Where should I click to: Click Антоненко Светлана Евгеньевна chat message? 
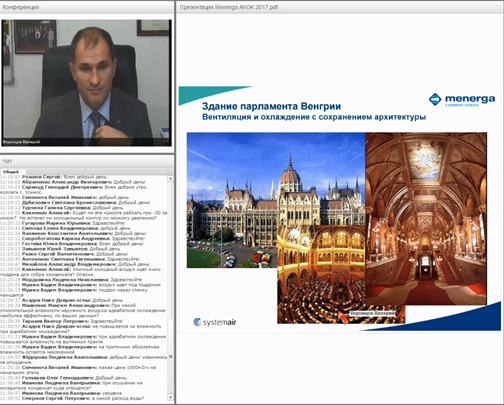coord(70,259)
